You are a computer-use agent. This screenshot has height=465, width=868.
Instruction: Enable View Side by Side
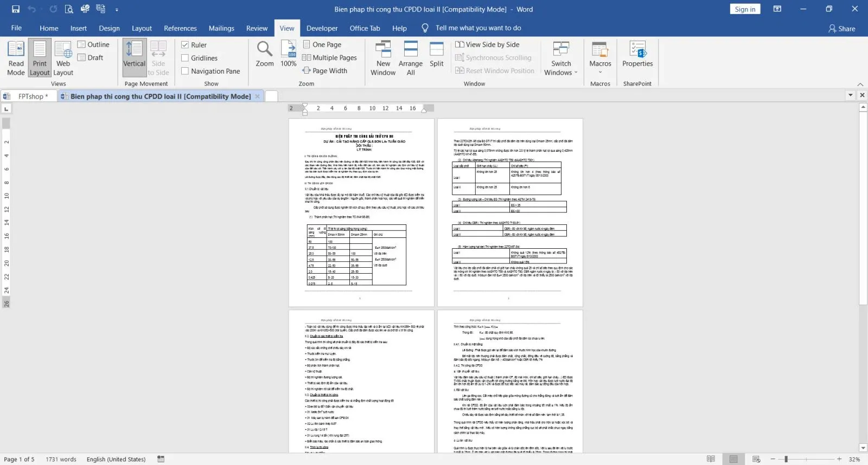[488, 44]
